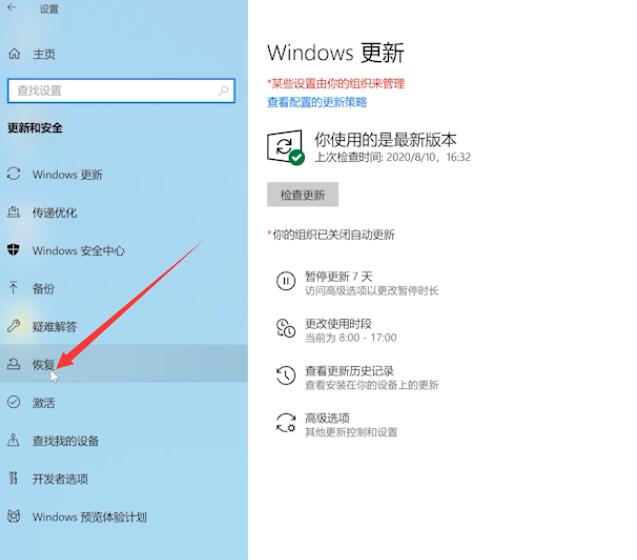Click the red 某些设置由你的组织来管理 notice
This screenshot has width=637, height=560.
point(336,84)
